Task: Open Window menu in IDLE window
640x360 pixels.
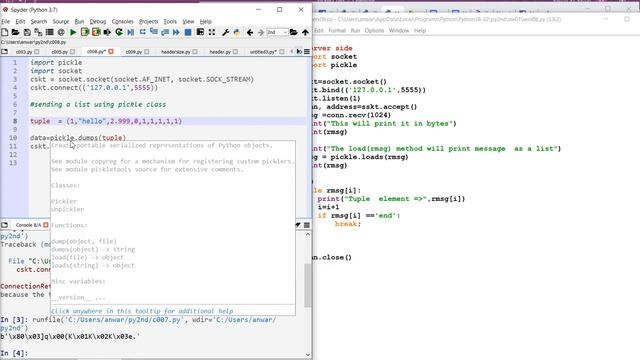Action: 399,31
